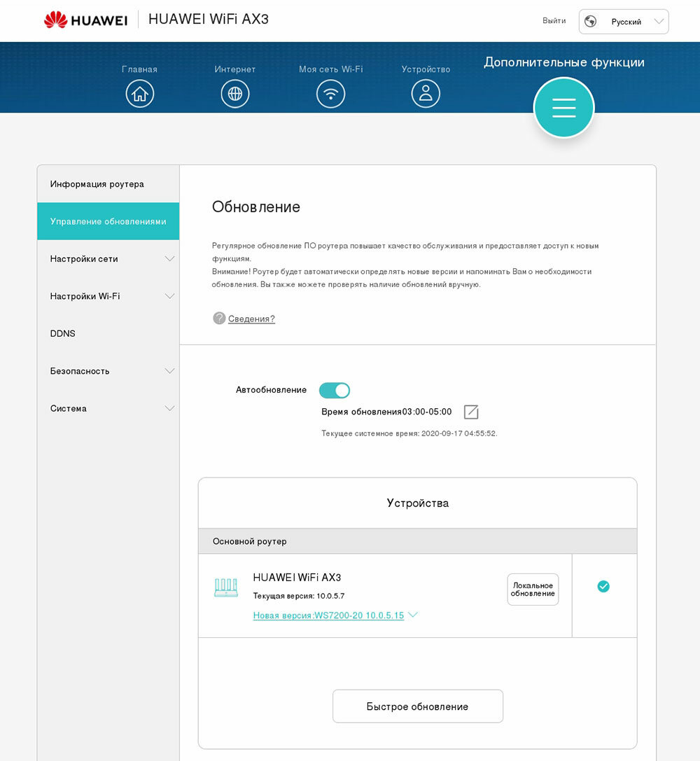Click the Основной роутер header row
700x761 pixels.
pos(418,541)
